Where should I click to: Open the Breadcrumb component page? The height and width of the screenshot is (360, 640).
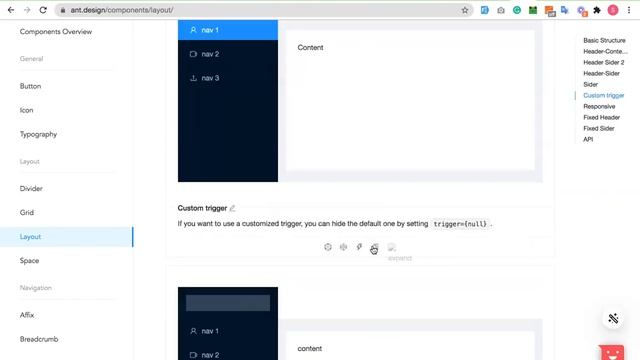(39, 339)
